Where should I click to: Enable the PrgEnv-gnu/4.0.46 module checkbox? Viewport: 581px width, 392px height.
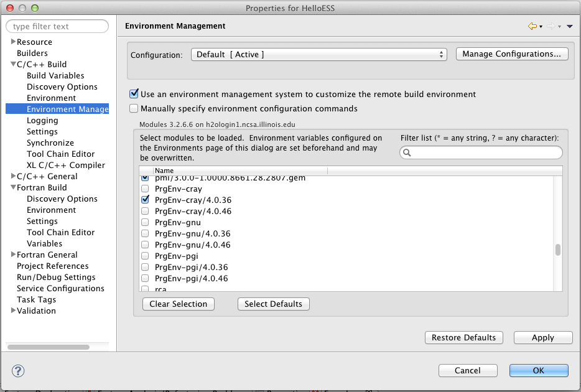click(145, 245)
